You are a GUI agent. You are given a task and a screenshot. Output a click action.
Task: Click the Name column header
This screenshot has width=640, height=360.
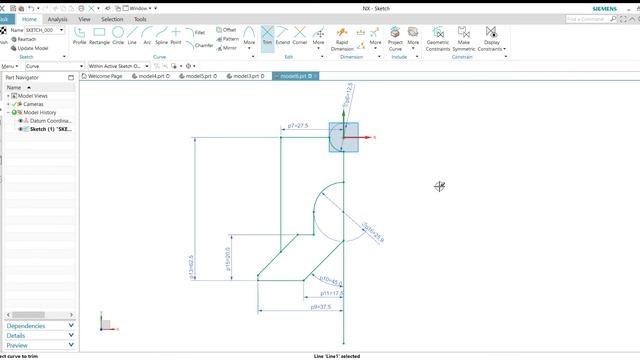pyautogui.click(x=40, y=87)
